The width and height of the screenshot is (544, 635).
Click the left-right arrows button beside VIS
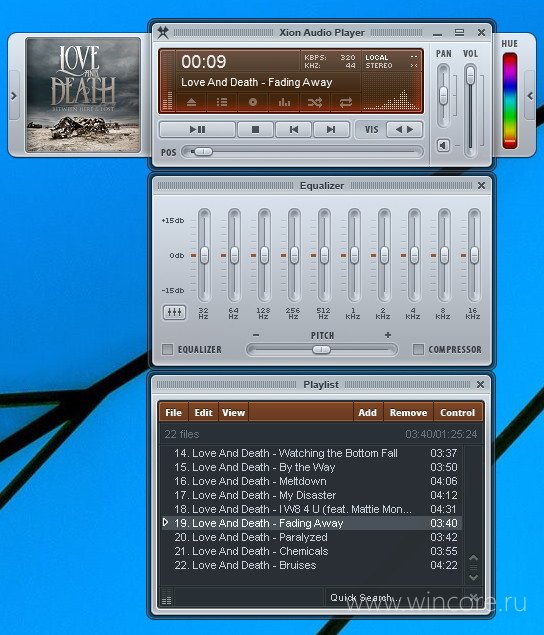tap(404, 130)
